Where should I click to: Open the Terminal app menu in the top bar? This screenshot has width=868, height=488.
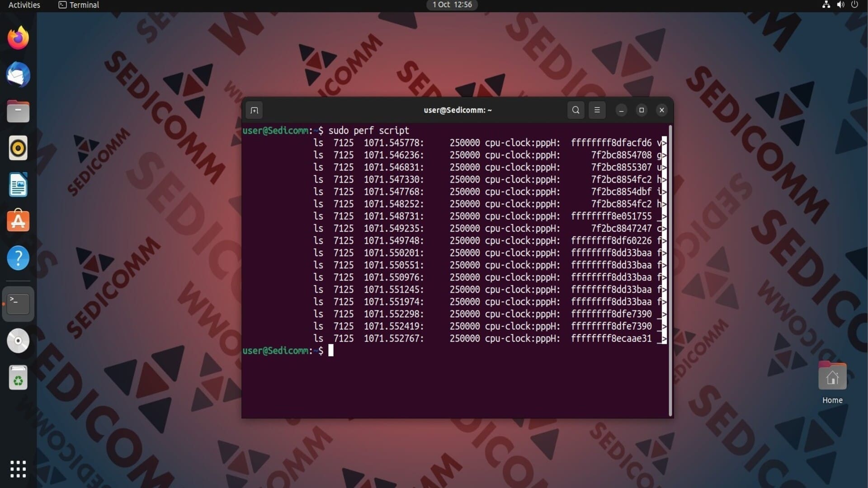click(x=79, y=5)
